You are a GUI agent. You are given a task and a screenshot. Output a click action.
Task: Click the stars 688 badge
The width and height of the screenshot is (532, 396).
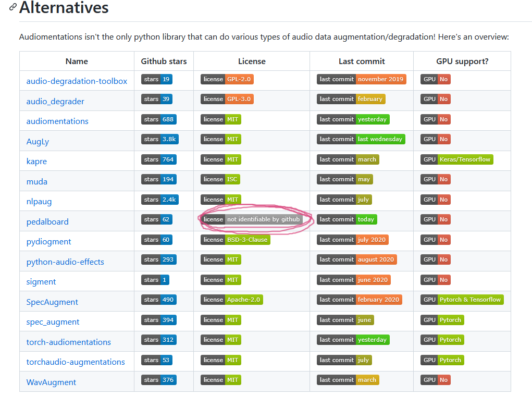[x=159, y=119]
